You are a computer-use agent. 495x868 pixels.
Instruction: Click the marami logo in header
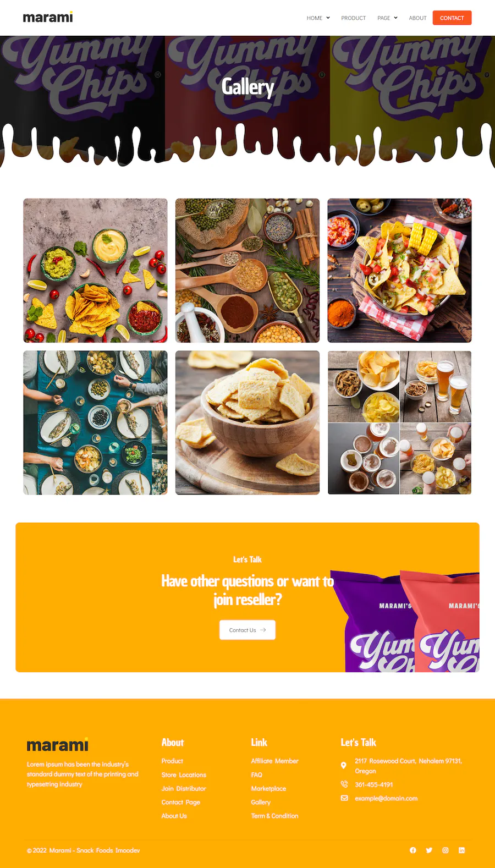[48, 17]
